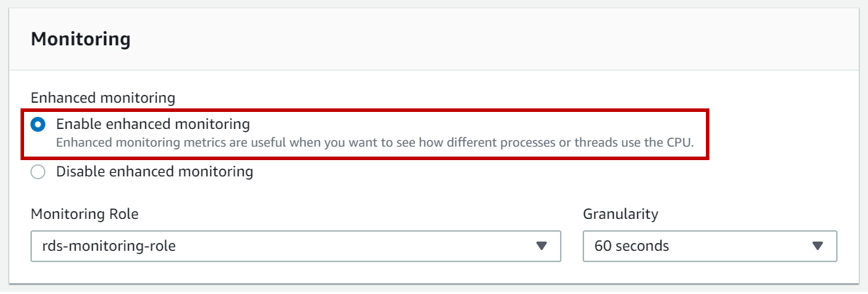Screen dimensions: 868x294
Task: Expand the 60 seconds granularity selector
Action: click(709, 247)
